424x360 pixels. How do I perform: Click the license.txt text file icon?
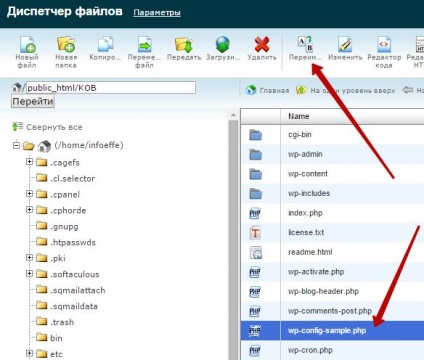tap(255, 233)
